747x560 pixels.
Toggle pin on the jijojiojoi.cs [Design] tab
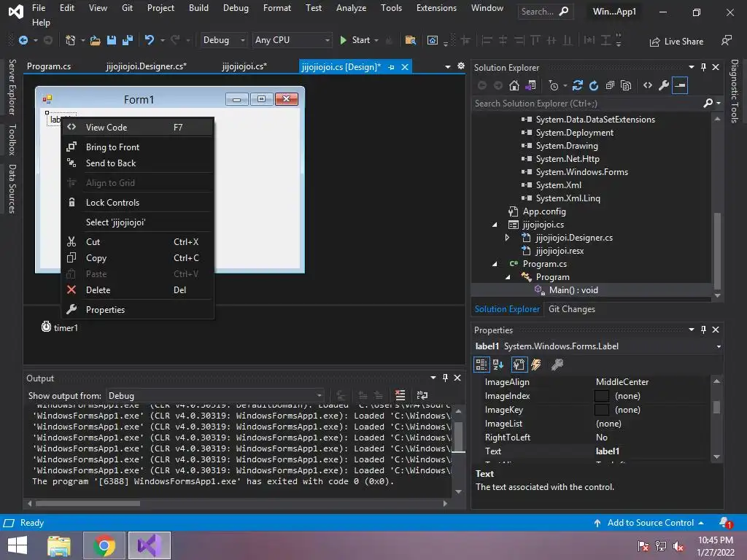click(391, 67)
